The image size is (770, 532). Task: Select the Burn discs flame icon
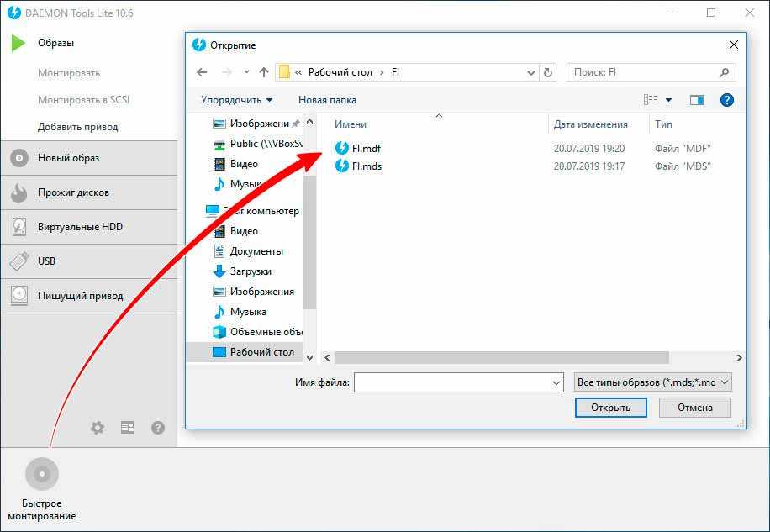(x=19, y=192)
